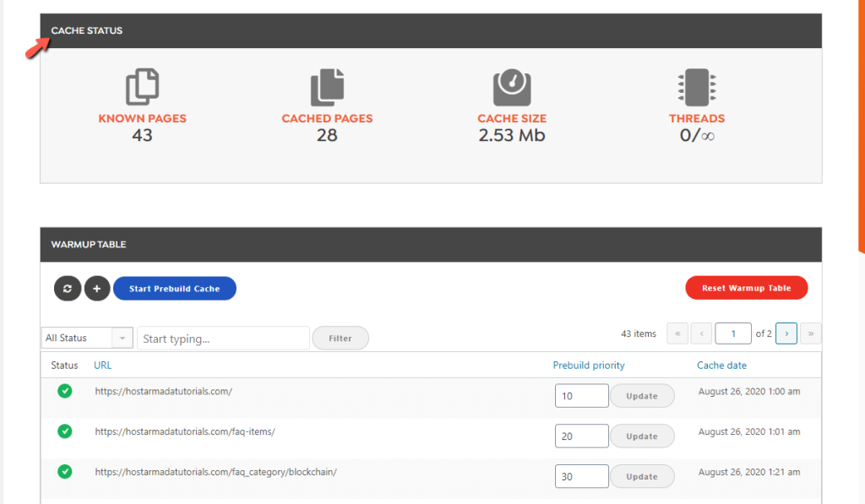Click the Threads value 0/∞
The height and width of the screenshot is (504, 865).
[x=697, y=135]
